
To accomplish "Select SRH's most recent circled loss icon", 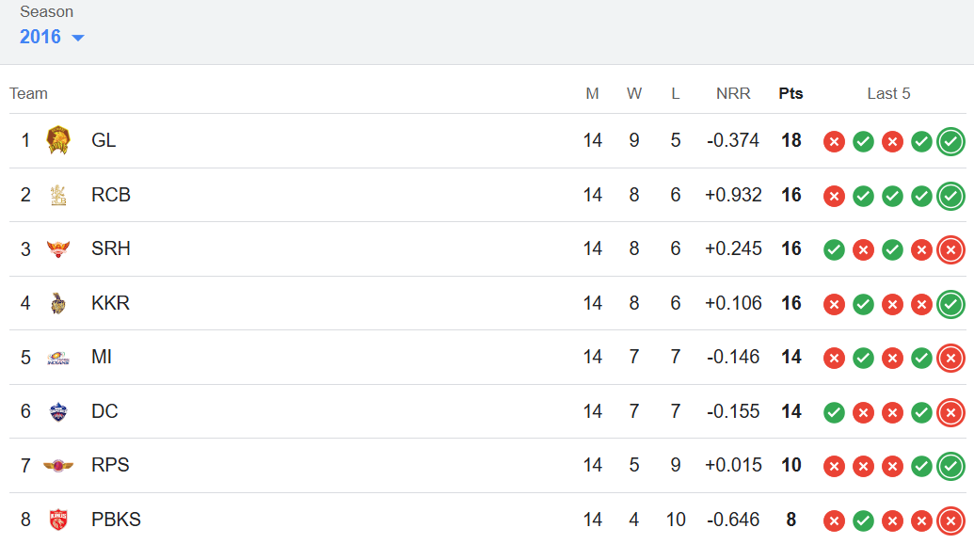I will [950, 249].
